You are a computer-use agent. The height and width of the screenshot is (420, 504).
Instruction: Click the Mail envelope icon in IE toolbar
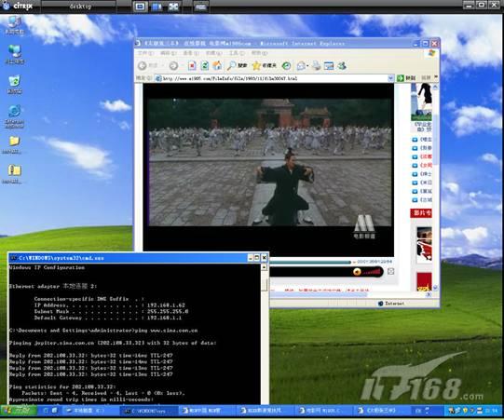coord(301,65)
